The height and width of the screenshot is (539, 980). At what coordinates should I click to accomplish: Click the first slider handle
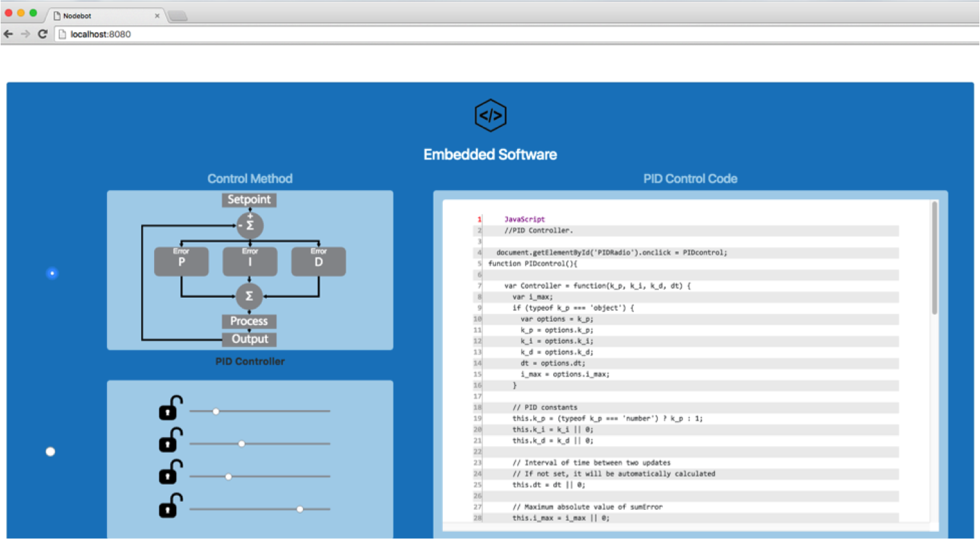point(215,411)
